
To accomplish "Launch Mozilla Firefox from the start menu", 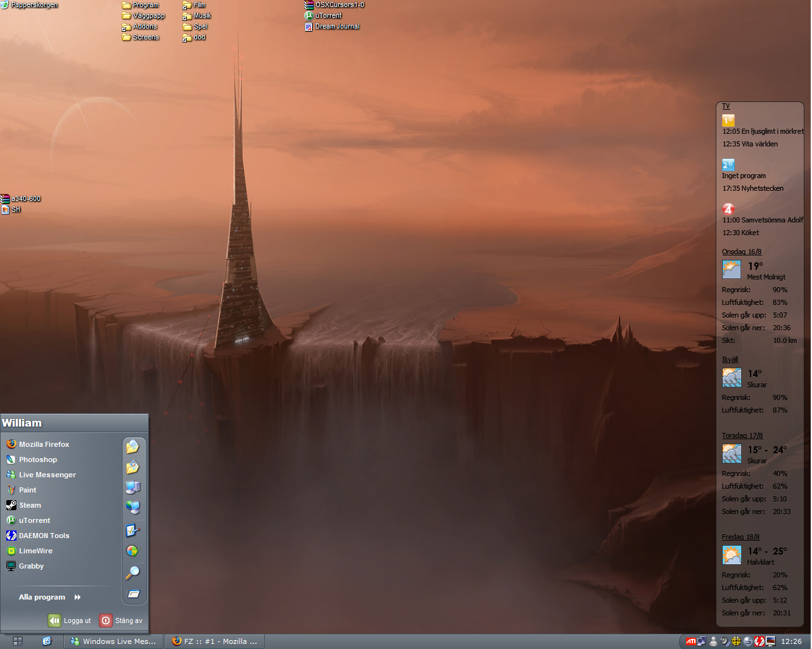I will [43, 444].
